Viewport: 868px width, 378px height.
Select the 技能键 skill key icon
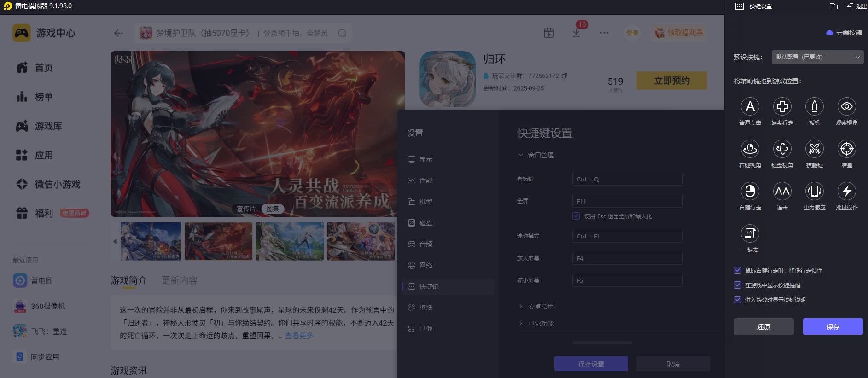click(x=814, y=149)
